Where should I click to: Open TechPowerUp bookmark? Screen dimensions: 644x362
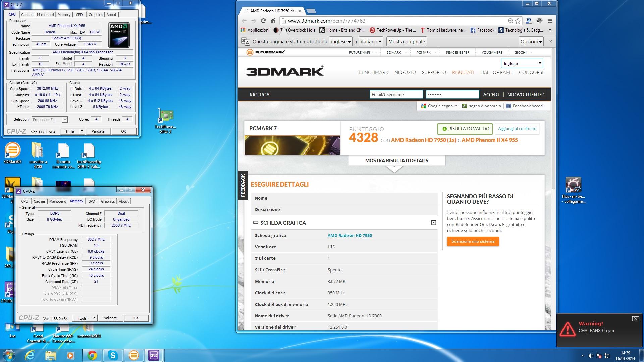(393, 30)
